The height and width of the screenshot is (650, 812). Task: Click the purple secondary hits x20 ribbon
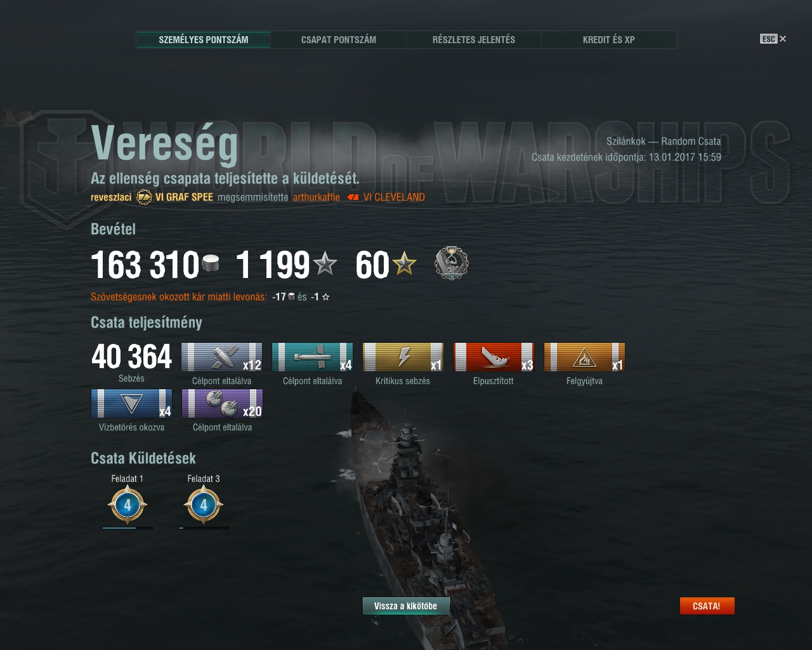[x=222, y=404]
